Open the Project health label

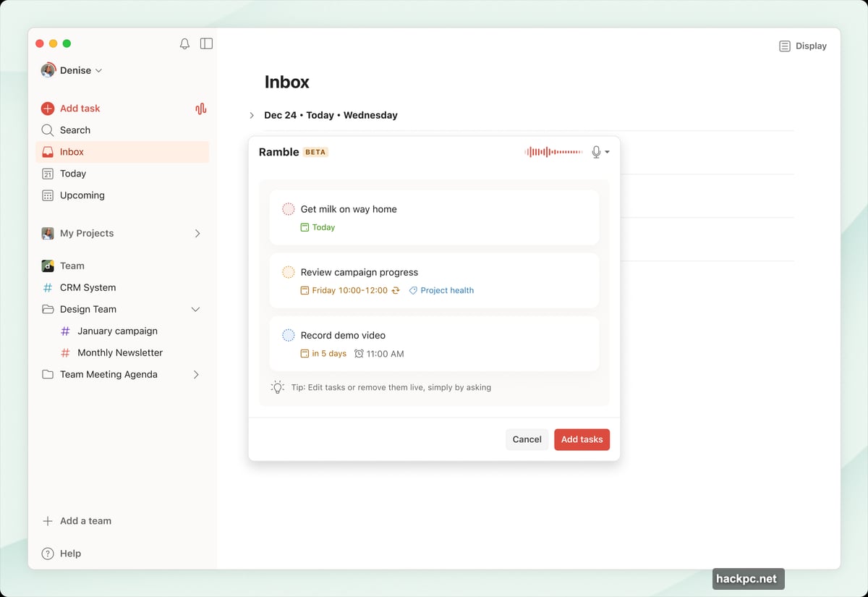click(441, 290)
